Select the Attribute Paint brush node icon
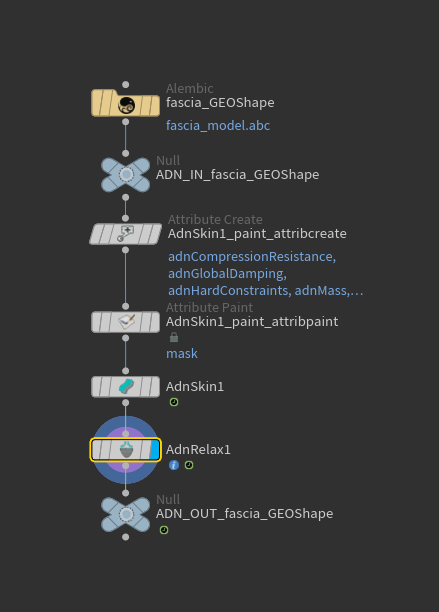This screenshot has height=612, width=439. point(126,322)
